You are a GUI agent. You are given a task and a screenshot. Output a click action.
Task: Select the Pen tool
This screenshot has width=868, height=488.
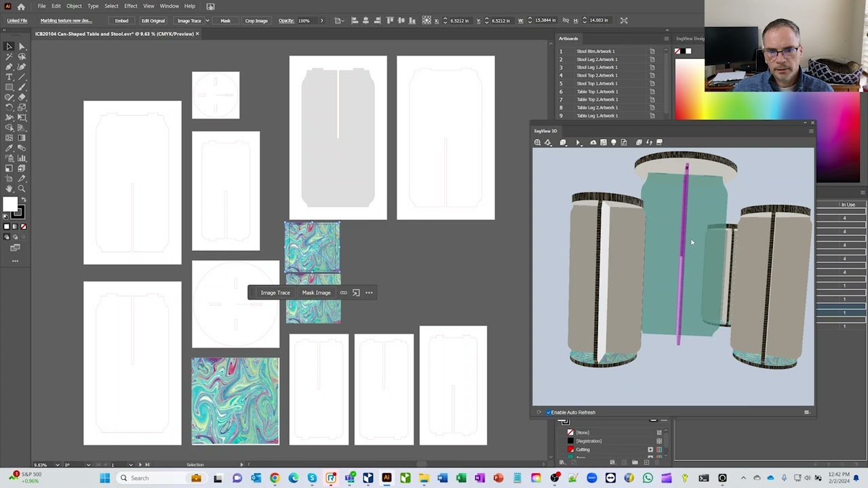(9, 67)
